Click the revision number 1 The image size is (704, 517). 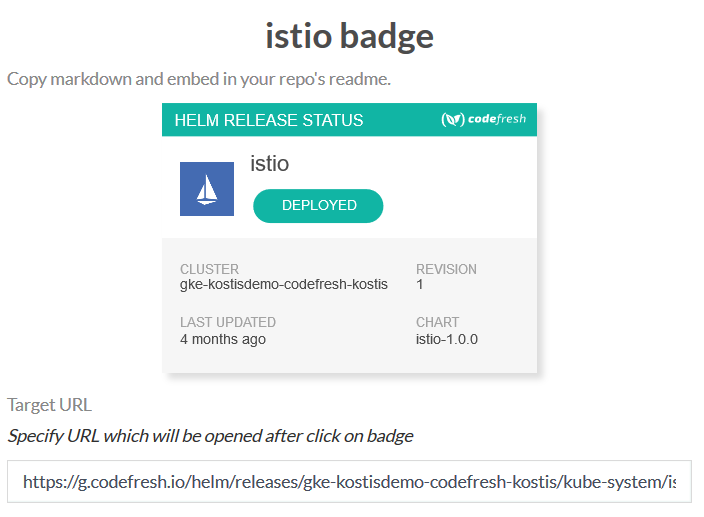[420, 285]
